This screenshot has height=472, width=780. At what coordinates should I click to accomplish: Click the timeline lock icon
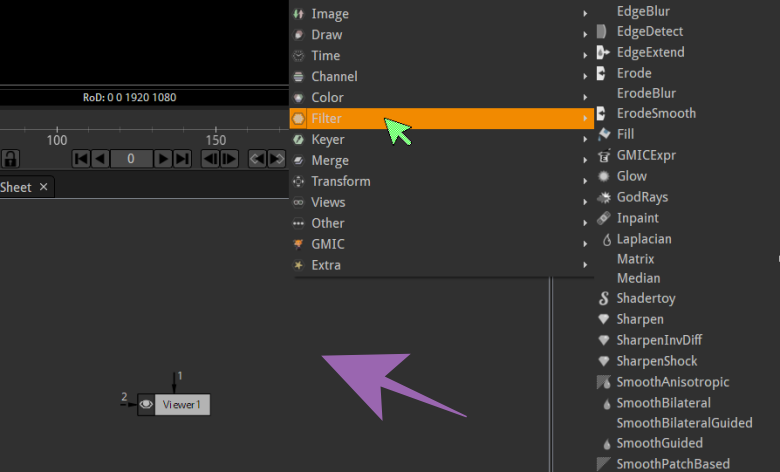pos(10,158)
